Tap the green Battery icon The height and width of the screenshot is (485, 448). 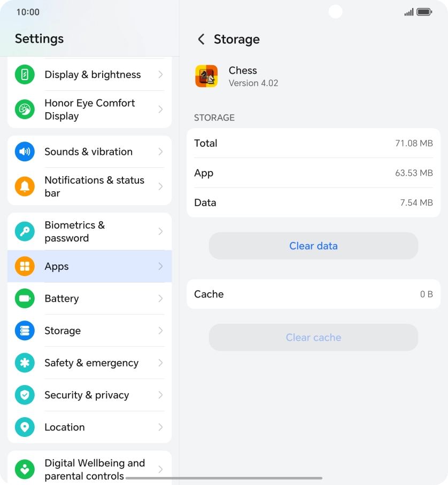25,299
